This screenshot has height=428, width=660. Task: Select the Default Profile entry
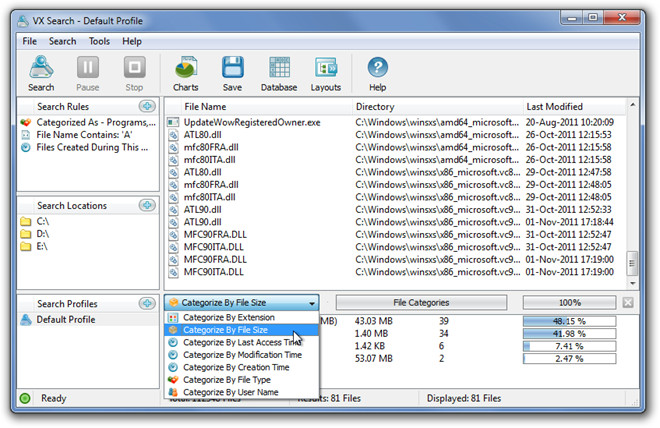88,319
